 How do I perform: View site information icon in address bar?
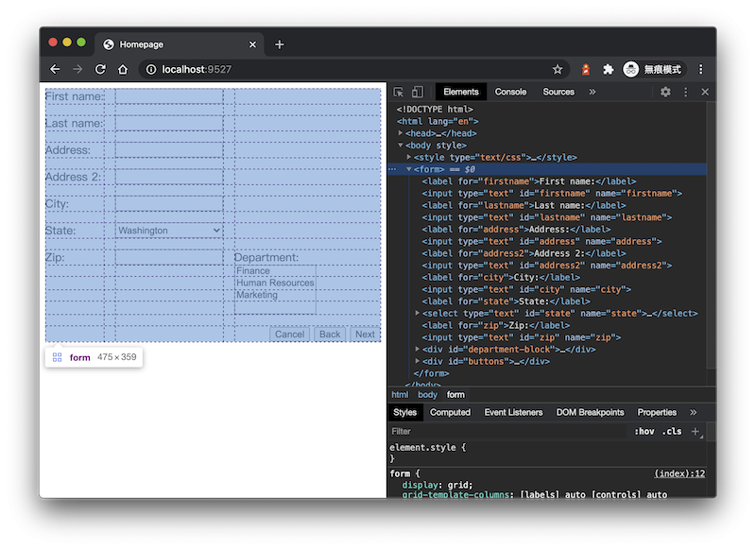151,69
